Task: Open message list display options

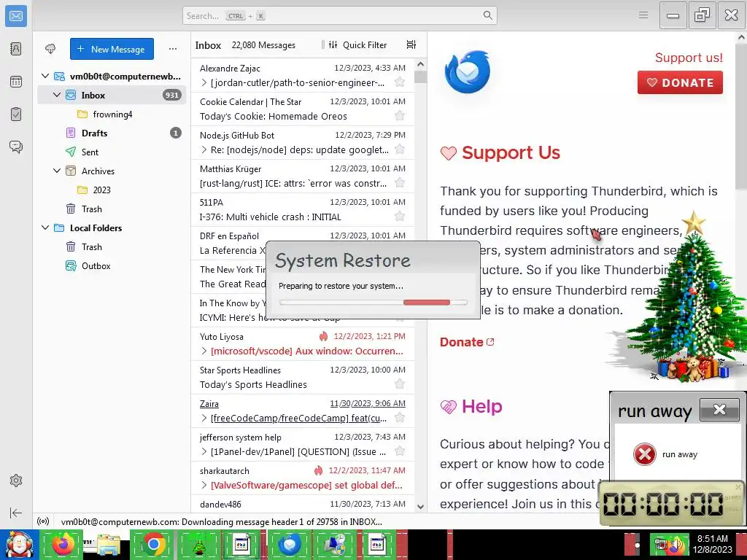Action: pos(411,44)
